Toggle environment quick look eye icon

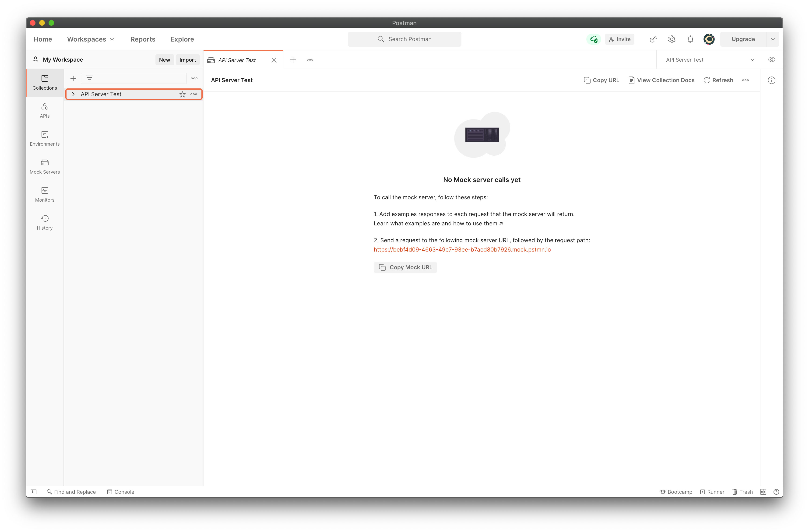point(771,59)
